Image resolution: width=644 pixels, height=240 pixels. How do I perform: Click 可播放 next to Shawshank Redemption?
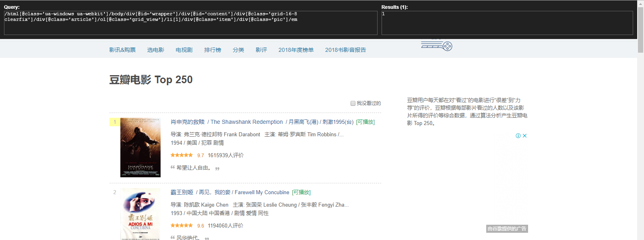coord(365,122)
